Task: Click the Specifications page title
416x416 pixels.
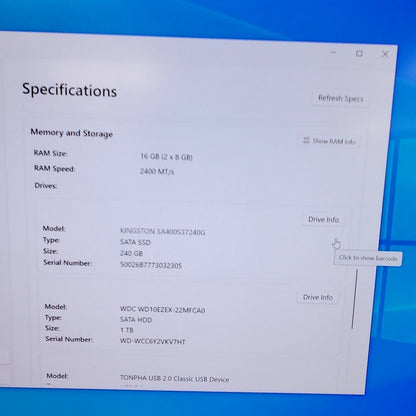Action: (x=69, y=90)
